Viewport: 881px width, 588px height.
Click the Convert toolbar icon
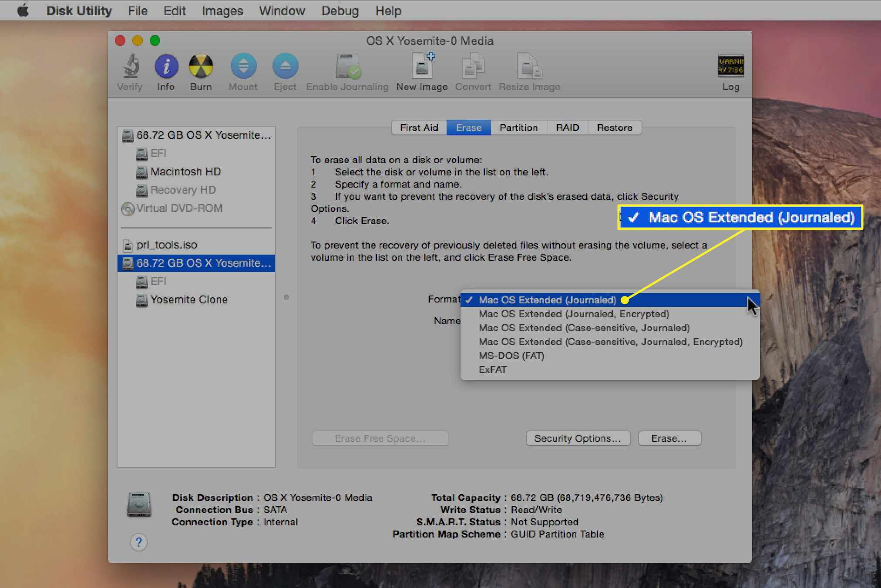(x=473, y=66)
